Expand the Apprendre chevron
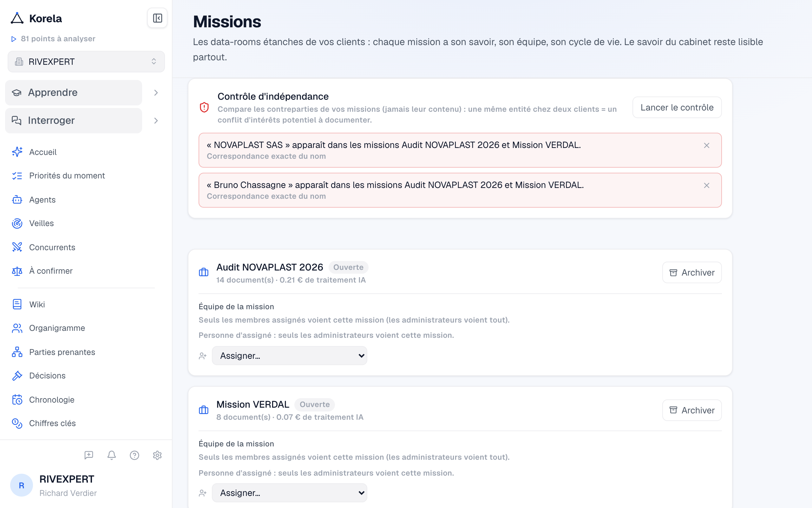Viewport: 812px width, 508px height. (x=156, y=93)
